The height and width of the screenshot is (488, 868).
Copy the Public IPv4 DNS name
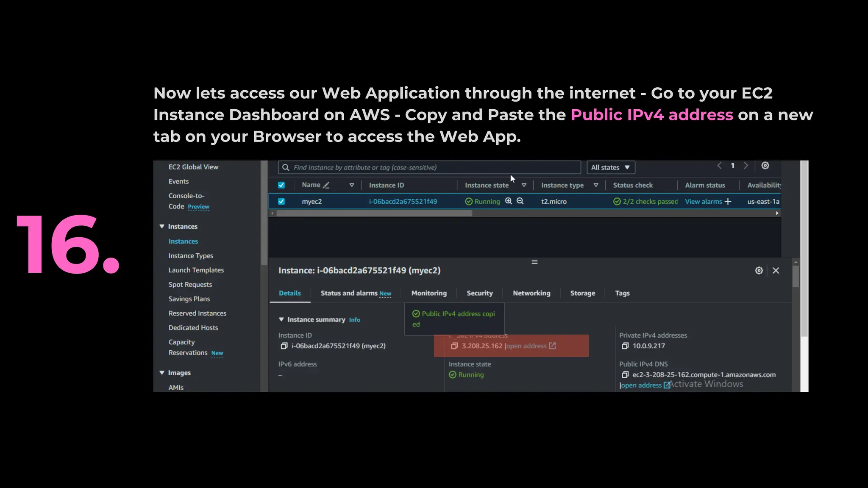pos(625,375)
